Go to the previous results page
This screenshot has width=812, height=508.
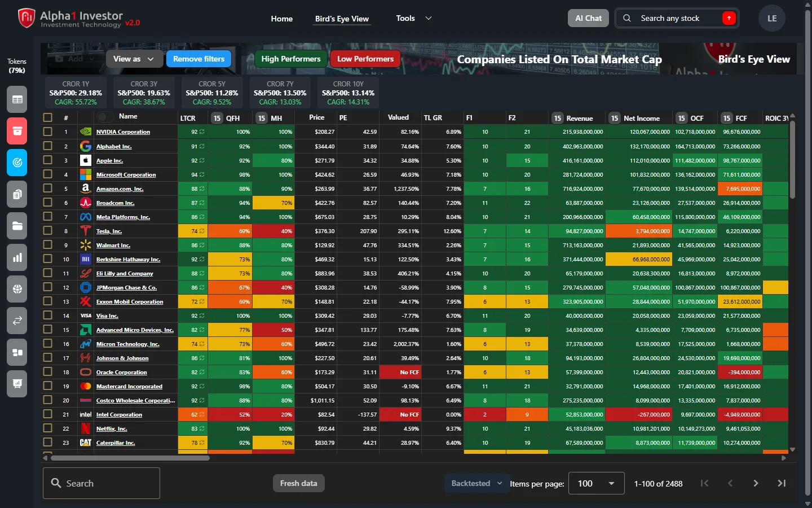(x=730, y=483)
